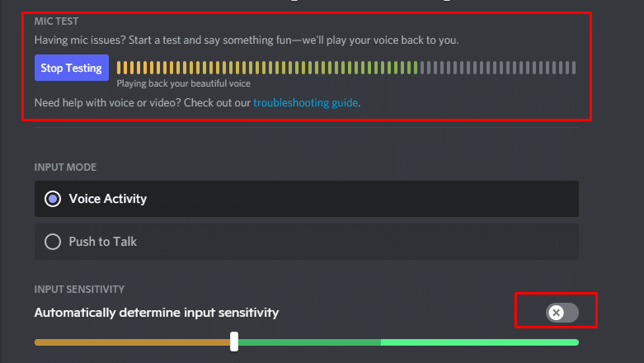Click the grey inactive mic meter bars

pos(498,68)
